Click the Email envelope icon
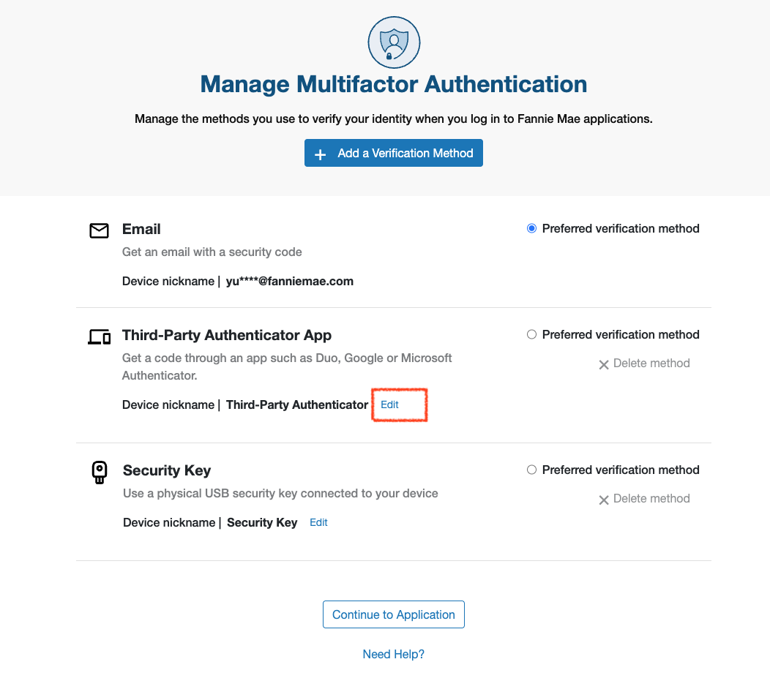 99,230
